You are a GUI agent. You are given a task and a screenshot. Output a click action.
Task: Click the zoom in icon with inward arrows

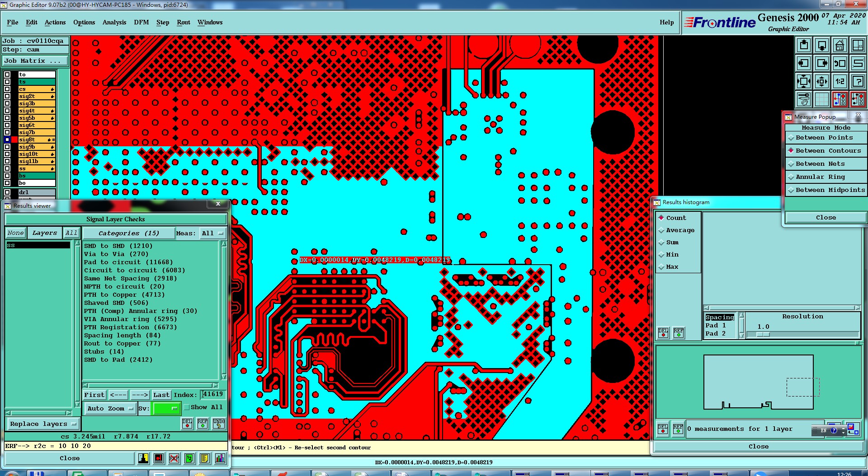click(x=804, y=81)
